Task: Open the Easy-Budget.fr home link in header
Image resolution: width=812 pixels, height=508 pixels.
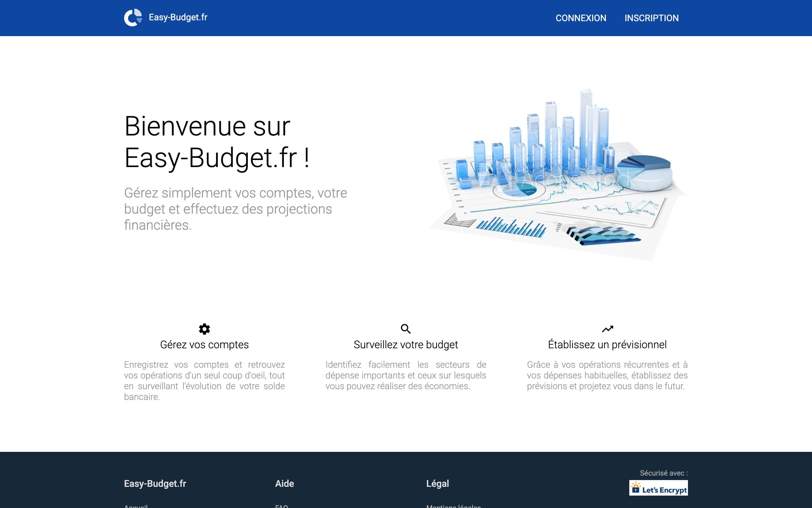Action: click(178, 17)
